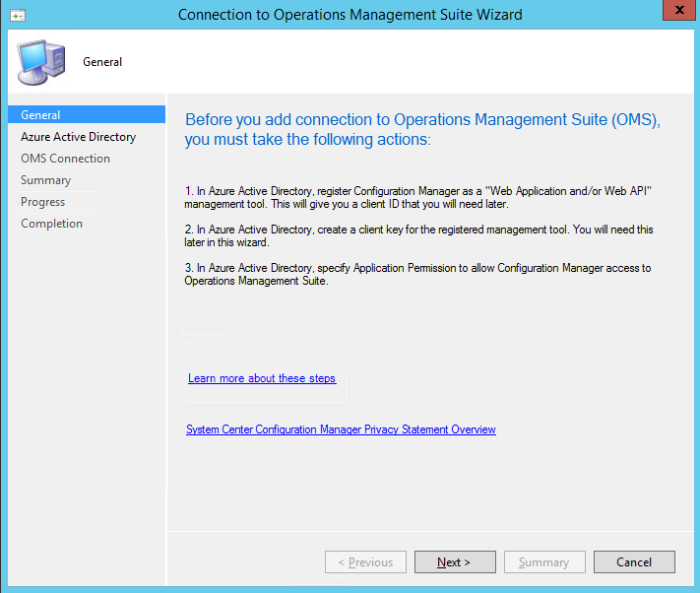Cancel the wizard

[634, 562]
